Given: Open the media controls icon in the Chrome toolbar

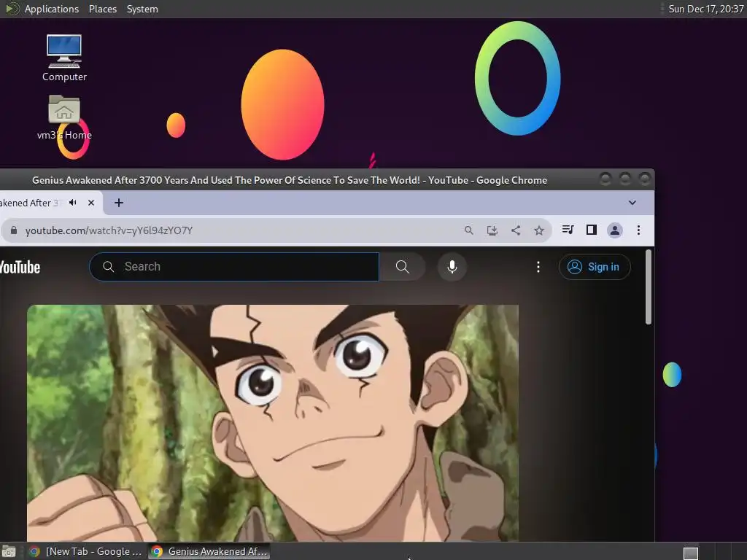Looking at the screenshot, I should pos(568,230).
